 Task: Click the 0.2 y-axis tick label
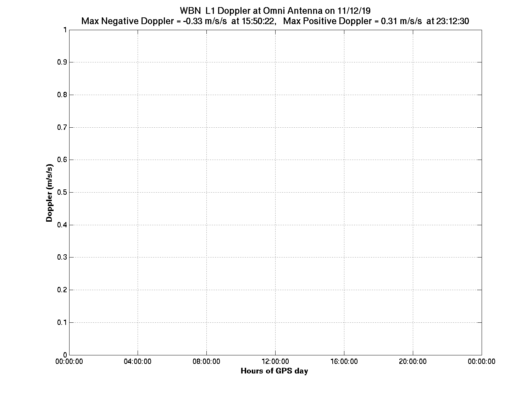tap(62, 290)
